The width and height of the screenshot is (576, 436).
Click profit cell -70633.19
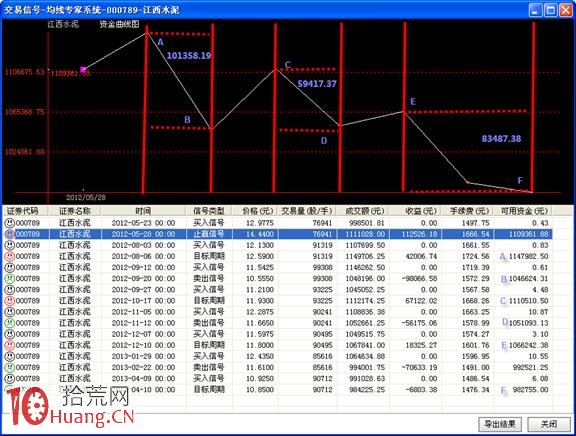pos(419,367)
